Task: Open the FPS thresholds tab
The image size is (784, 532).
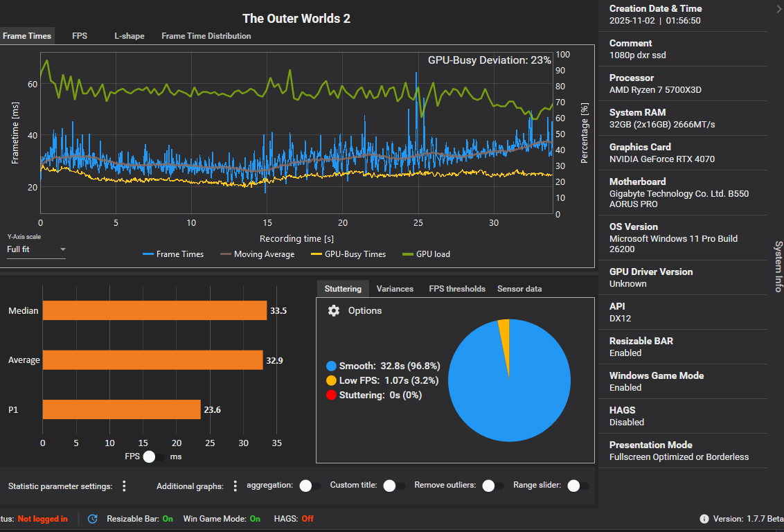Action: click(x=457, y=288)
